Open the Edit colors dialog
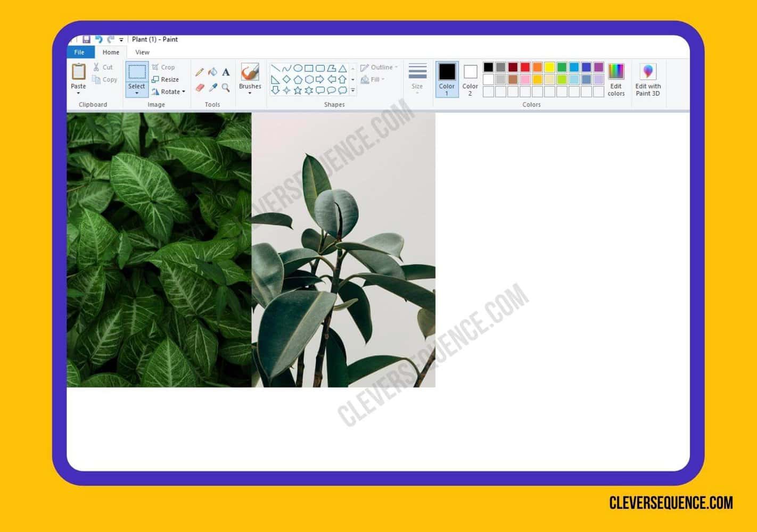The height and width of the screenshot is (532, 757). [x=616, y=80]
